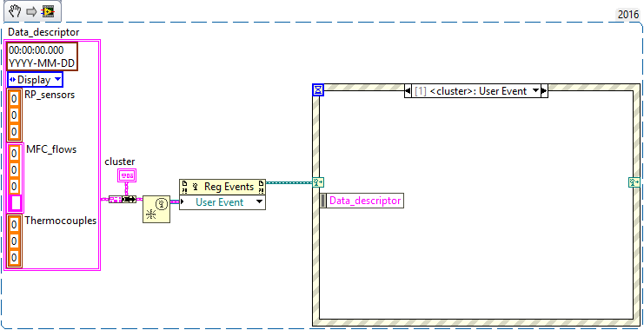Click the timestamp constant 00:00:00.000
The image size is (644, 330).
click(37, 50)
